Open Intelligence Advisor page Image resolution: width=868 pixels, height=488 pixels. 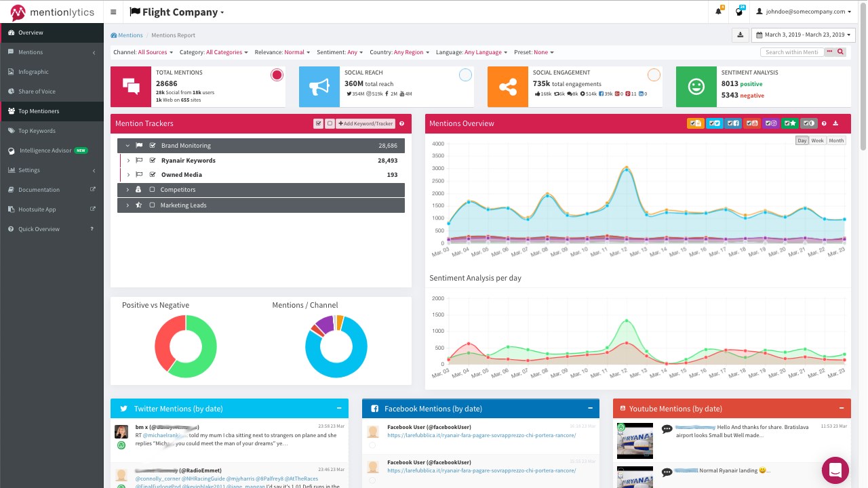tap(52, 150)
